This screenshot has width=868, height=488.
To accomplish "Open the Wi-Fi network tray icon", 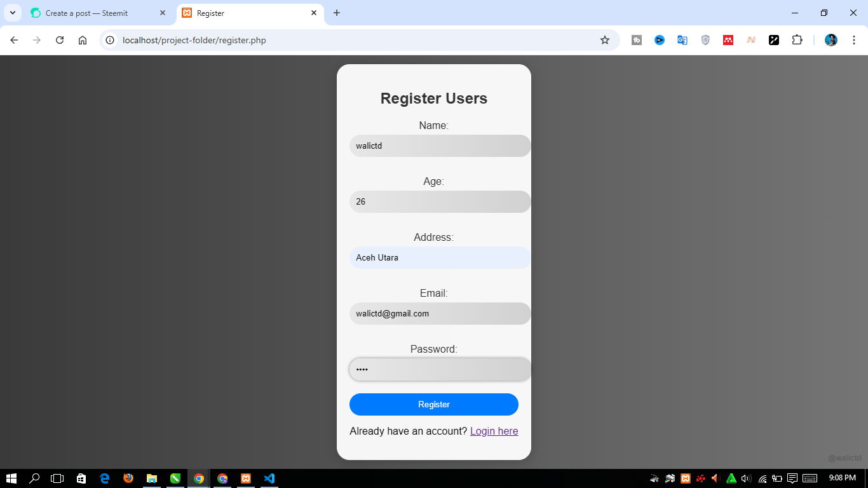I will pyautogui.click(x=763, y=478).
